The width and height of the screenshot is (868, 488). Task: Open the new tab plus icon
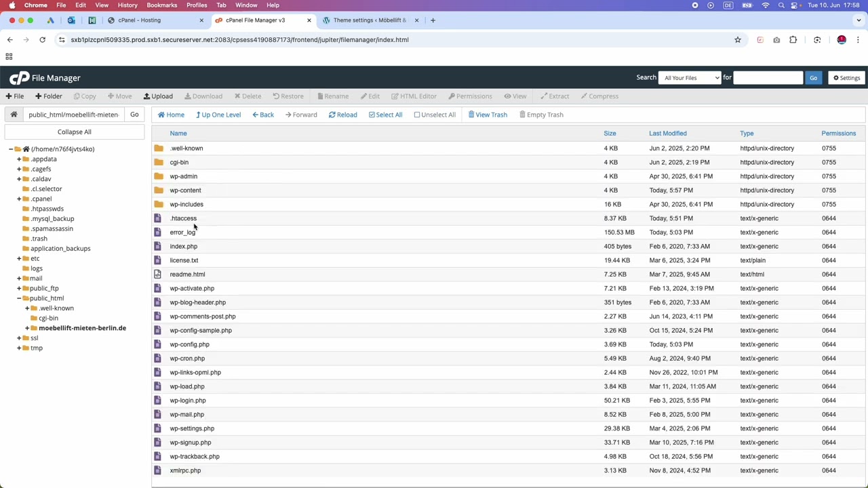433,20
